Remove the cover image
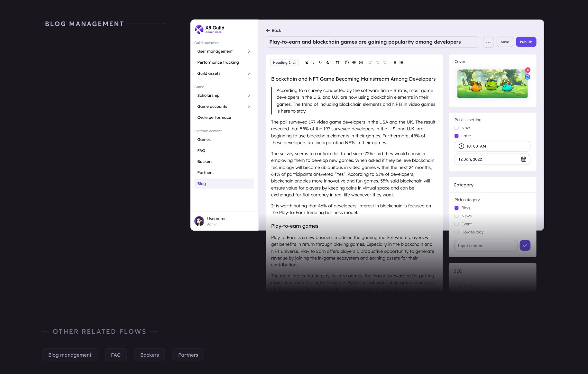Screen dimensions: 588x374 coord(528,70)
